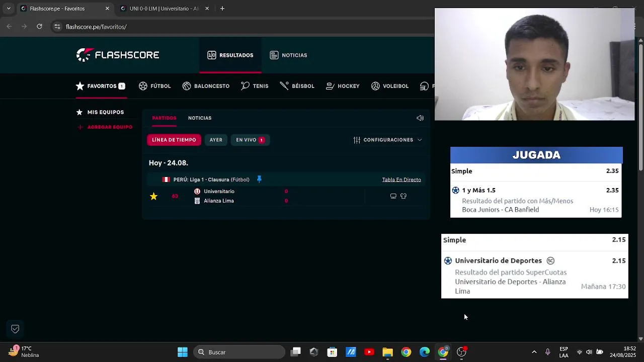Go back in browser history

(9, 27)
